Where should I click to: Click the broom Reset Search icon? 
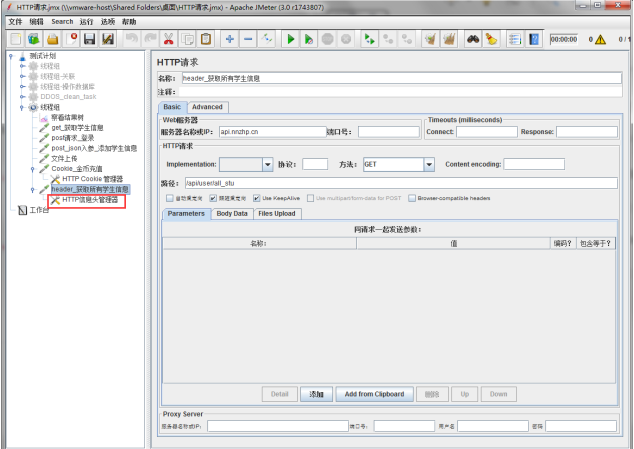(x=491, y=39)
